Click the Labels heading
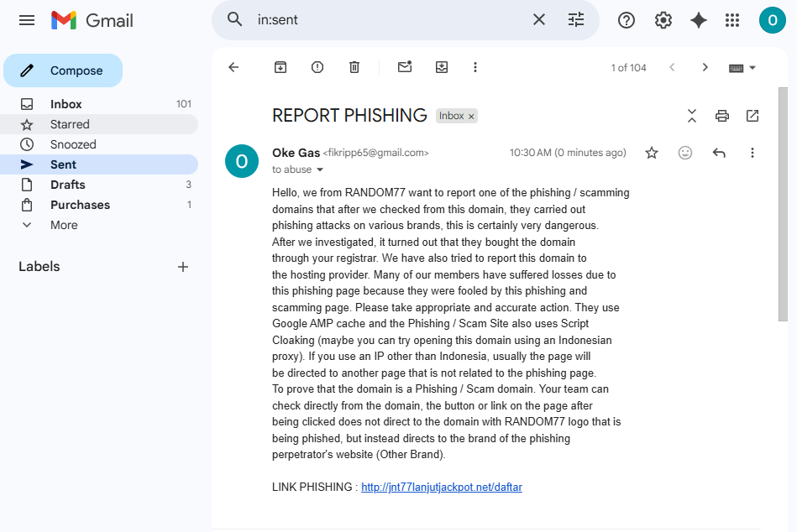Screen dimensions: 797x532 click(39, 267)
